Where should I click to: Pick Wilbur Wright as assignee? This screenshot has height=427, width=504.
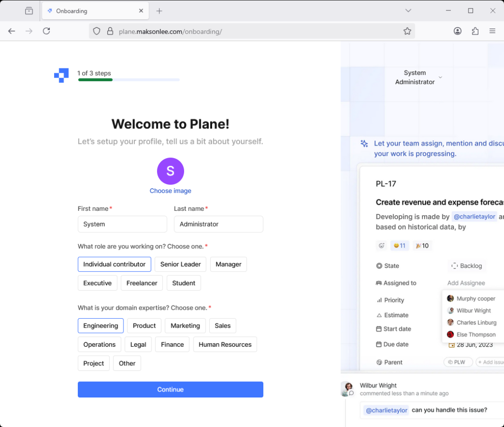click(469, 311)
